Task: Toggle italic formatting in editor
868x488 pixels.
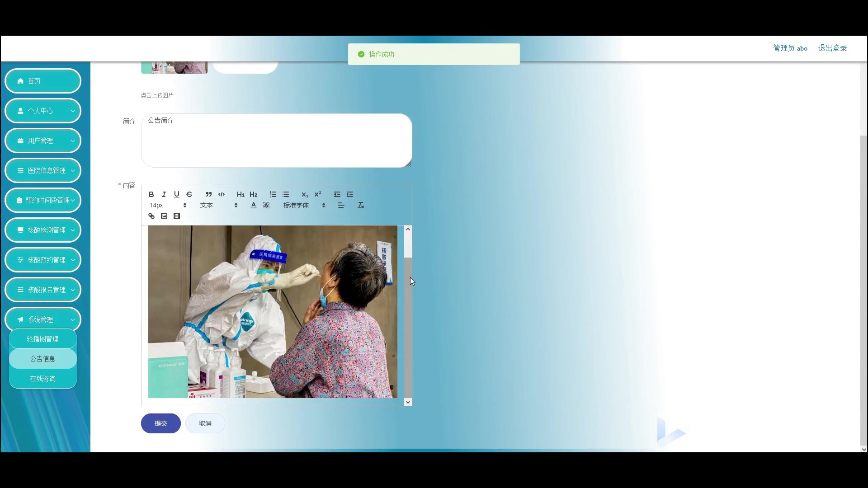Action: pyautogui.click(x=164, y=194)
